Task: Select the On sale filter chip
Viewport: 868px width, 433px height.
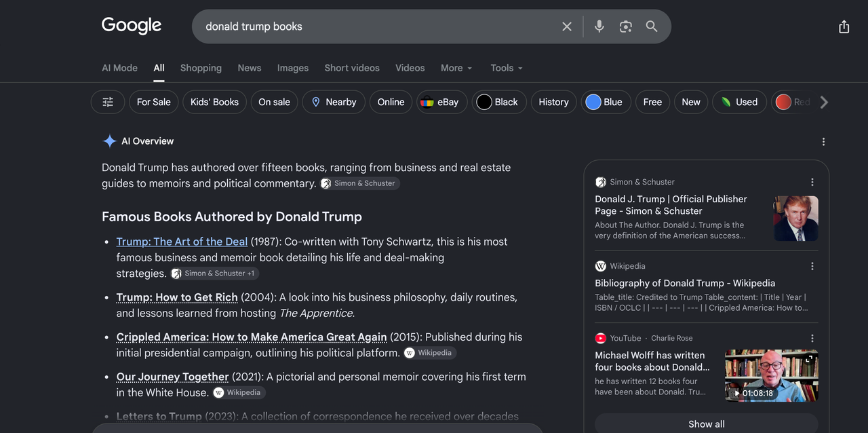Action: click(x=274, y=102)
